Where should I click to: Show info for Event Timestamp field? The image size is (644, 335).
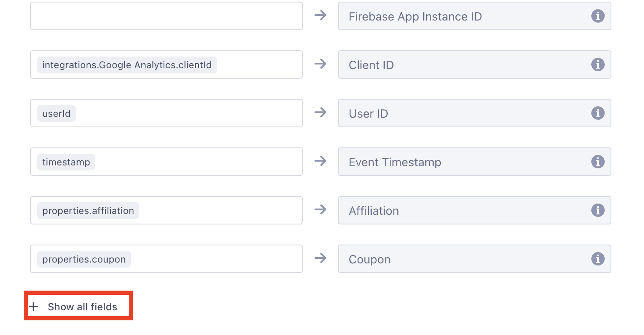click(x=598, y=162)
